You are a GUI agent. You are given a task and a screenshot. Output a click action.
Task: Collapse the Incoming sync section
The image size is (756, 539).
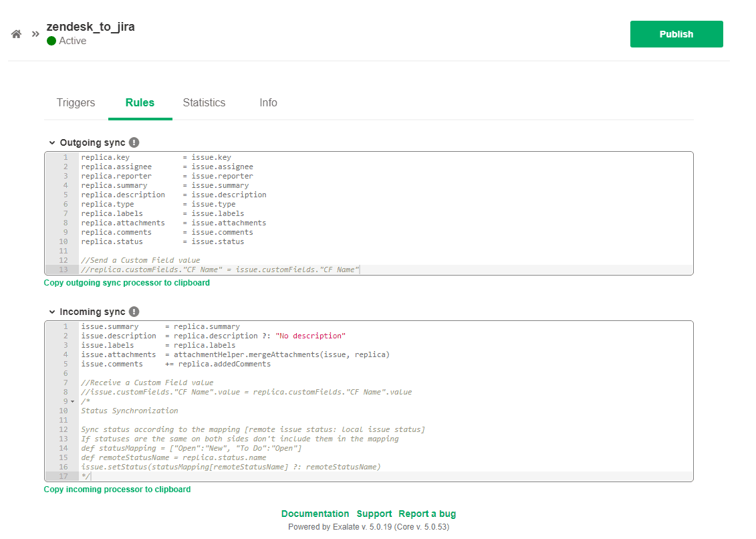coord(52,312)
